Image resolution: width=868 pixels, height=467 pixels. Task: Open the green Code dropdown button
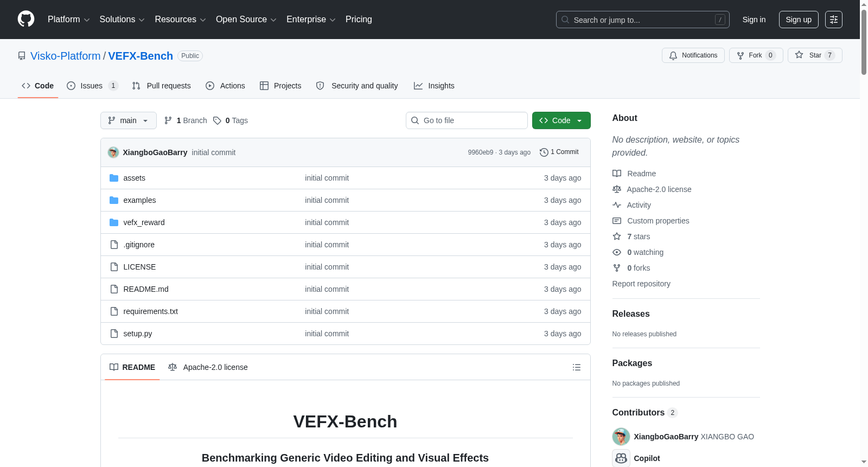[561, 120]
